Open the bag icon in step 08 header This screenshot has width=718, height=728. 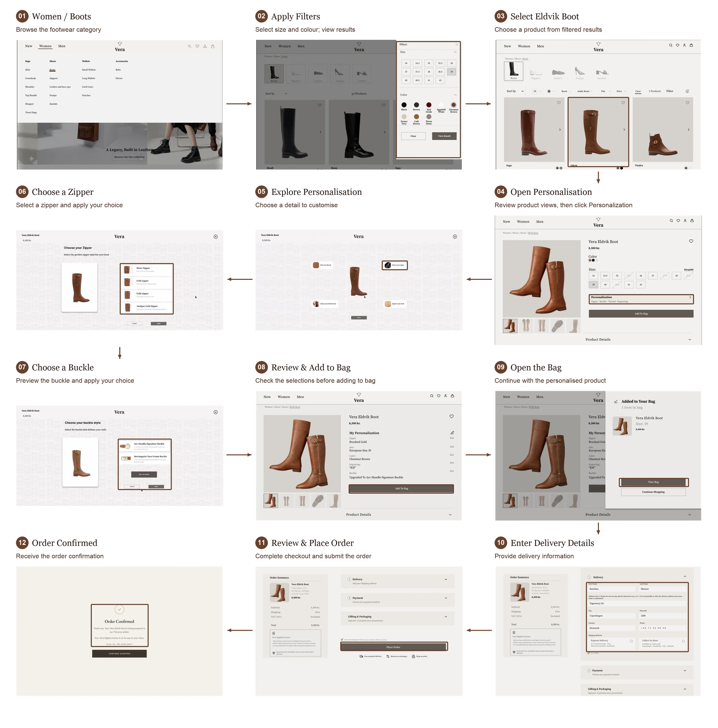(452, 396)
